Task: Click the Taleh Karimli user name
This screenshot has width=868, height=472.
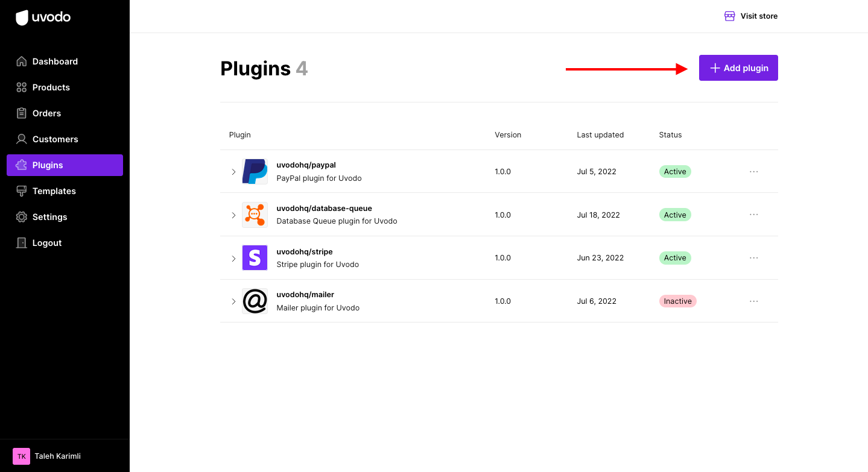Action: pos(58,456)
